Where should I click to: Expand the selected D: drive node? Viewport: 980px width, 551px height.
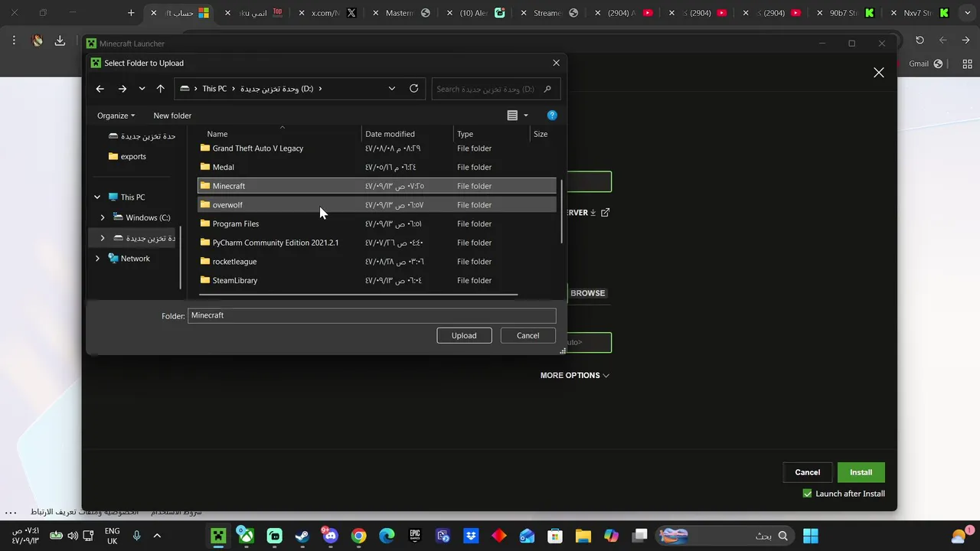[103, 238]
